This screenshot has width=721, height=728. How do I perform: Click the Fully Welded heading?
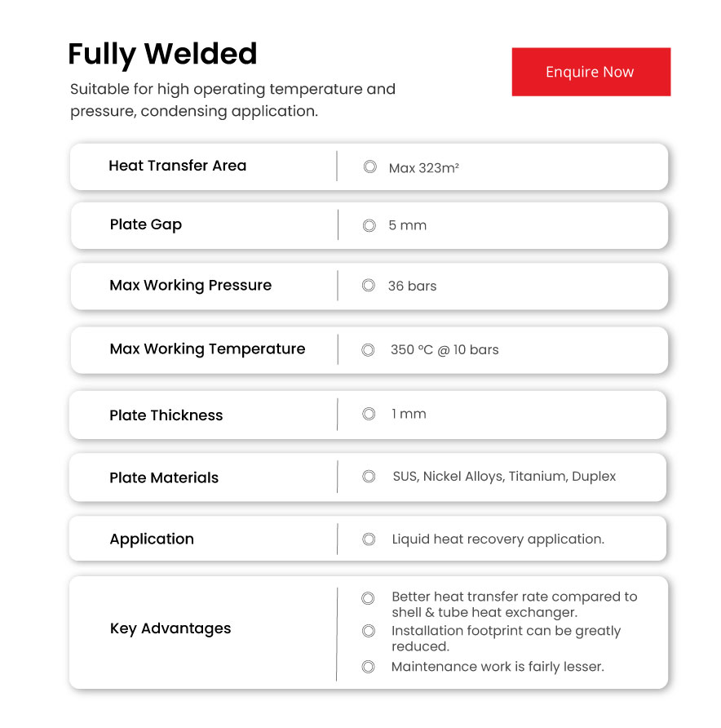coord(162,55)
